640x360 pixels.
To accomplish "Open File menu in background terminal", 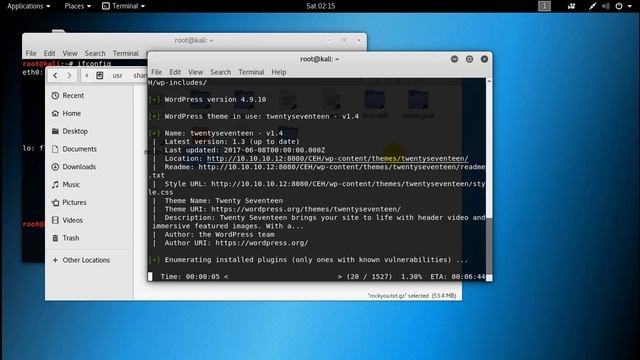I will pos(31,53).
